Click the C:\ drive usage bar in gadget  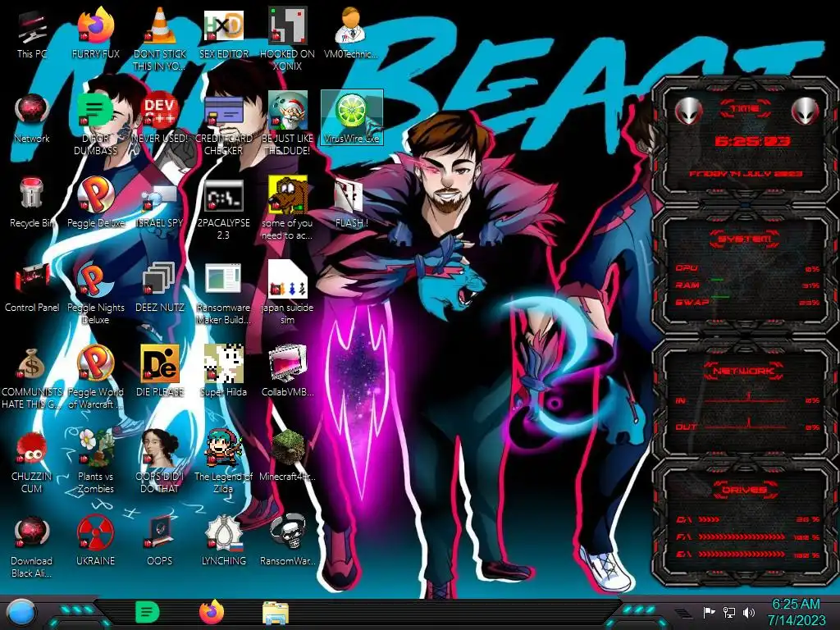(x=747, y=519)
